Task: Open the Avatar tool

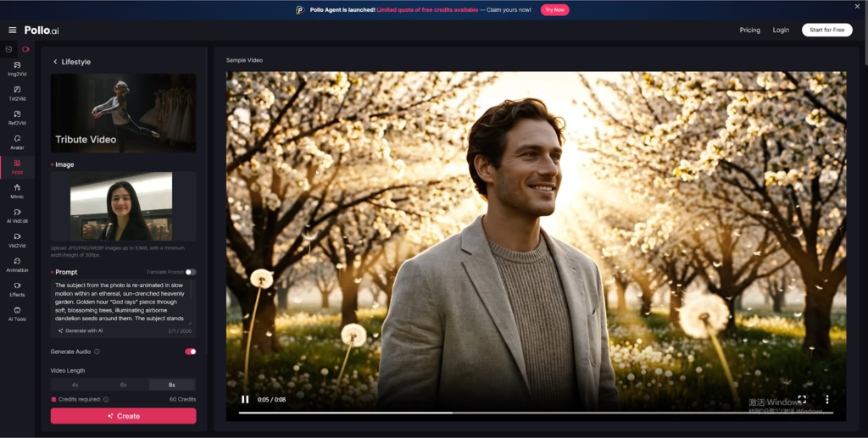Action: click(x=17, y=142)
